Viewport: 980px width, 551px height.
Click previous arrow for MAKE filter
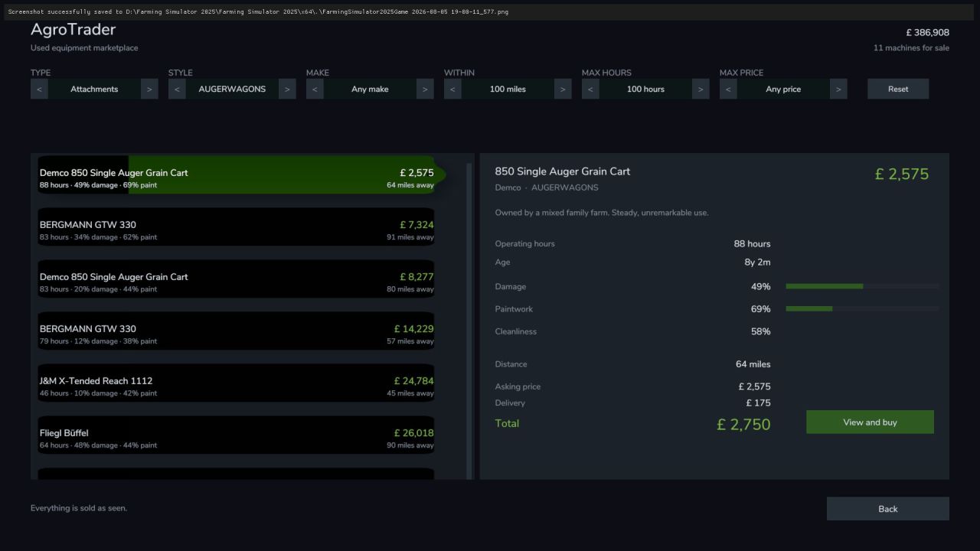coord(315,89)
